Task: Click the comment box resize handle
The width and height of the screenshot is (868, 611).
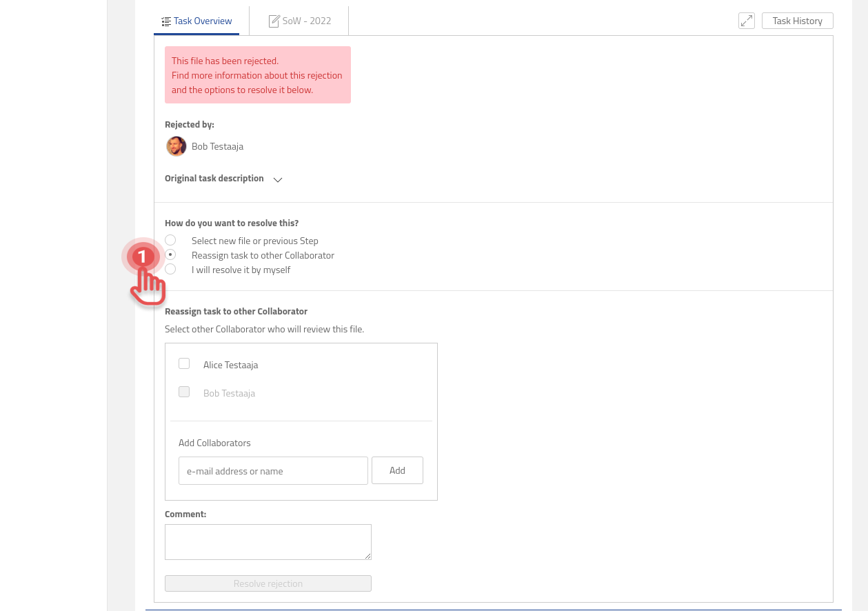Action: click(x=368, y=556)
